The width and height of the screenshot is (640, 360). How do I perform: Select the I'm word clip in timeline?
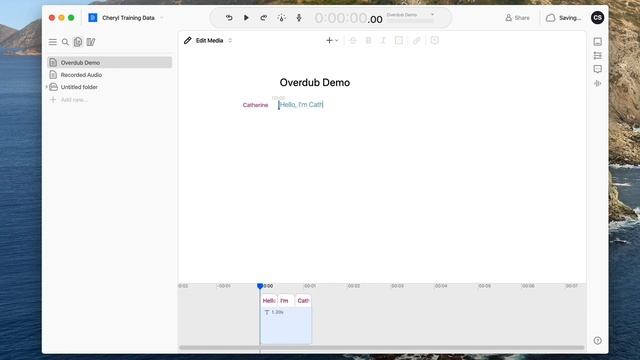286,300
